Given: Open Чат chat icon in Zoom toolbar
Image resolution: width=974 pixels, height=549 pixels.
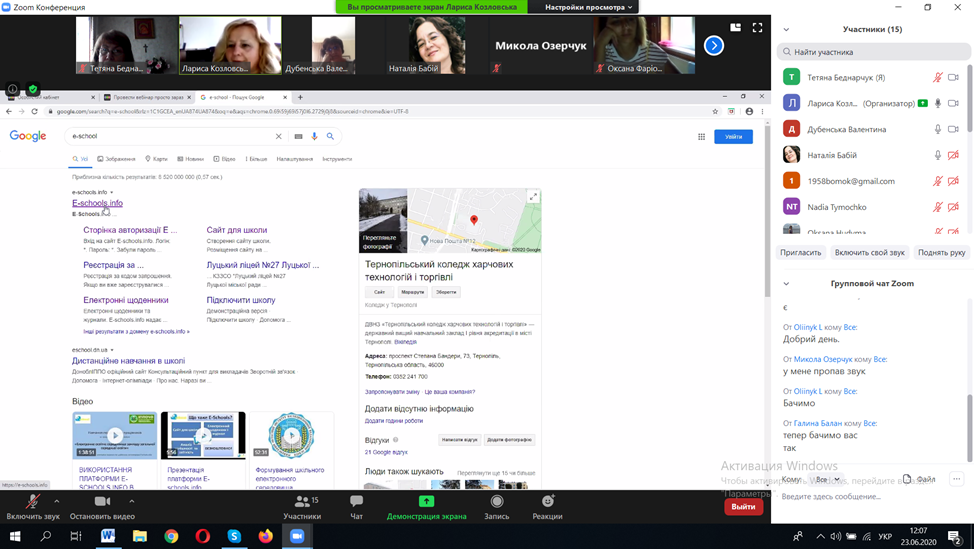Looking at the screenshot, I should click(357, 507).
